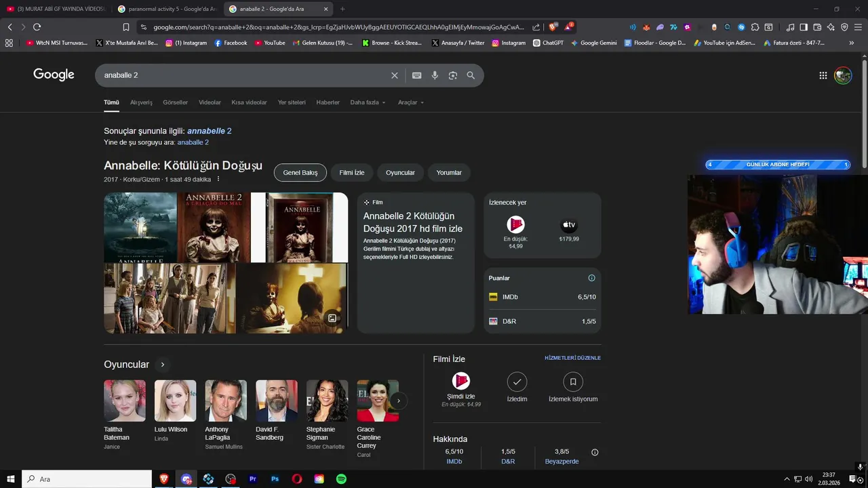The image size is (868, 488).
Task: Open Talitha Bateman cast photo
Action: click(125, 401)
